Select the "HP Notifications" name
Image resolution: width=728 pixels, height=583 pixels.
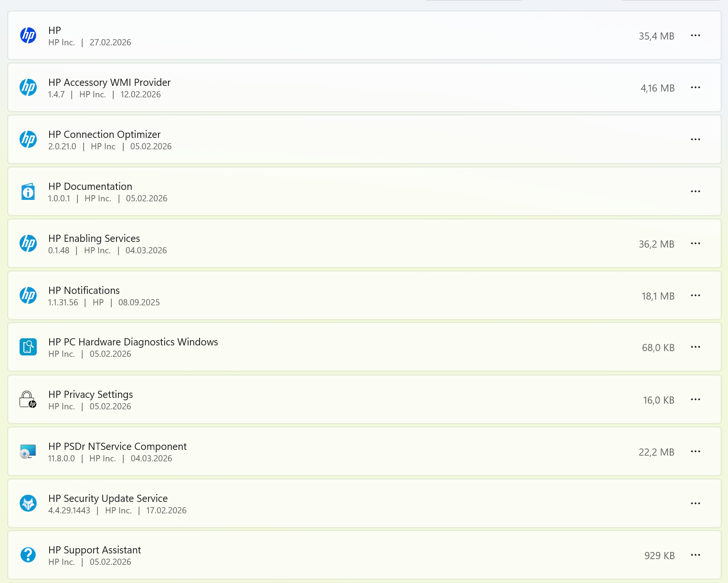point(84,291)
